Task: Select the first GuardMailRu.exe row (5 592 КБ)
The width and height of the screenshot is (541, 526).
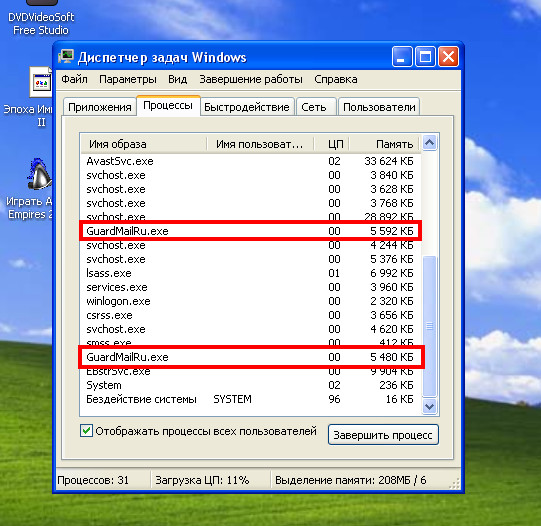Action: (251, 231)
